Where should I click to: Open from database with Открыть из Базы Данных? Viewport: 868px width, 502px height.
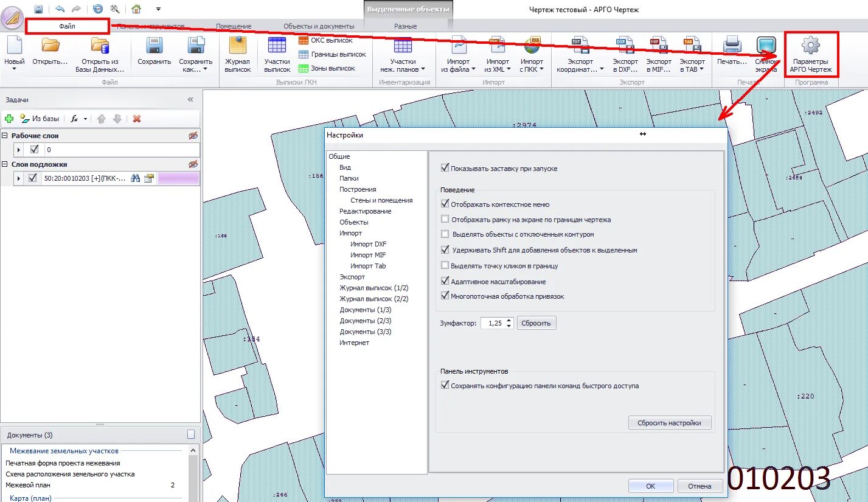click(x=100, y=54)
